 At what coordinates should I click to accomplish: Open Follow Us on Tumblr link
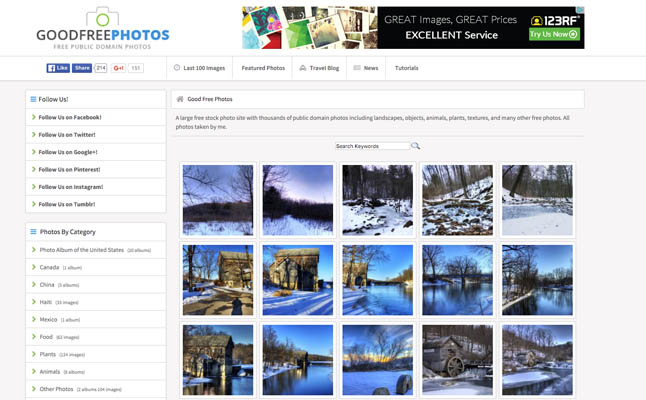(x=67, y=204)
